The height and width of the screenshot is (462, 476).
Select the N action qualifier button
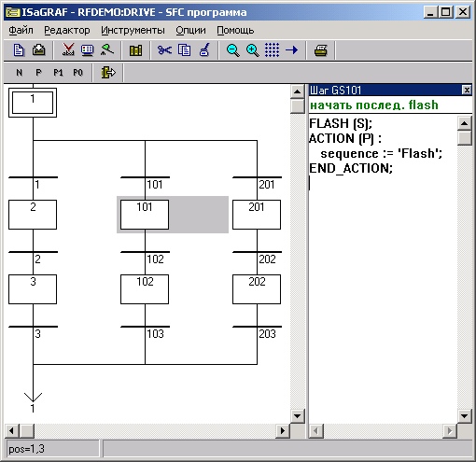pos(20,73)
